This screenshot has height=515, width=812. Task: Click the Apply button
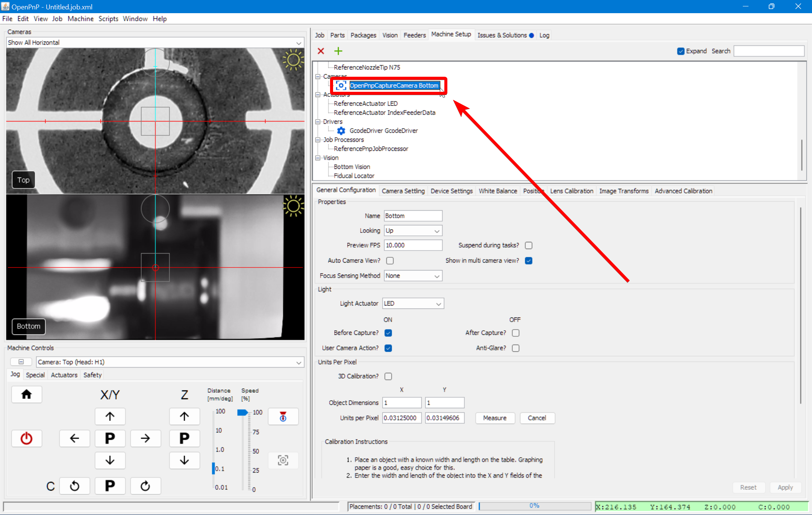tap(785, 488)
